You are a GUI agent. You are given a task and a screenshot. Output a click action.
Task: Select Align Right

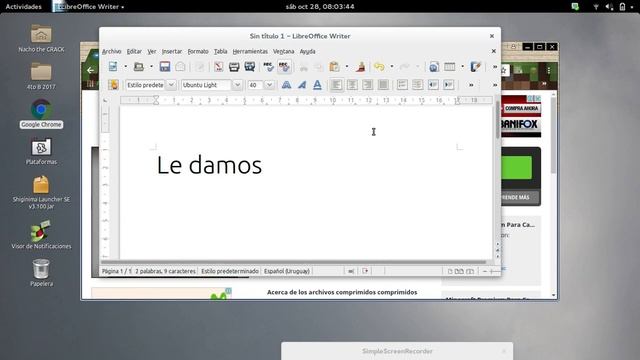(x=367, y=85)
